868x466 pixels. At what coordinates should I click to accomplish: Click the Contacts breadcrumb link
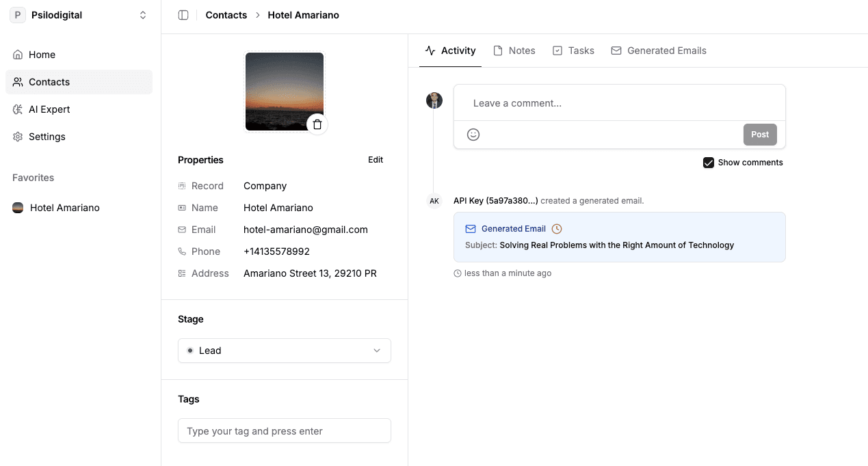click(226, 15)
